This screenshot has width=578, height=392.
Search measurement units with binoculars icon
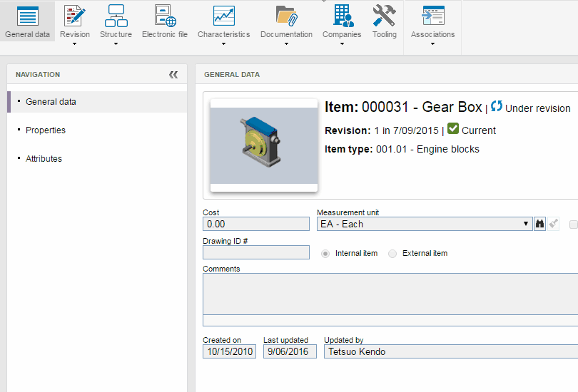coord(539,224)
